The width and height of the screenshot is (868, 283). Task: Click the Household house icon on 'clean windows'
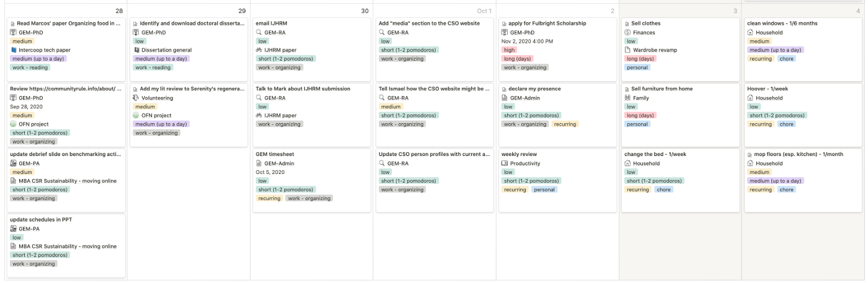click(x=750, y=32)
